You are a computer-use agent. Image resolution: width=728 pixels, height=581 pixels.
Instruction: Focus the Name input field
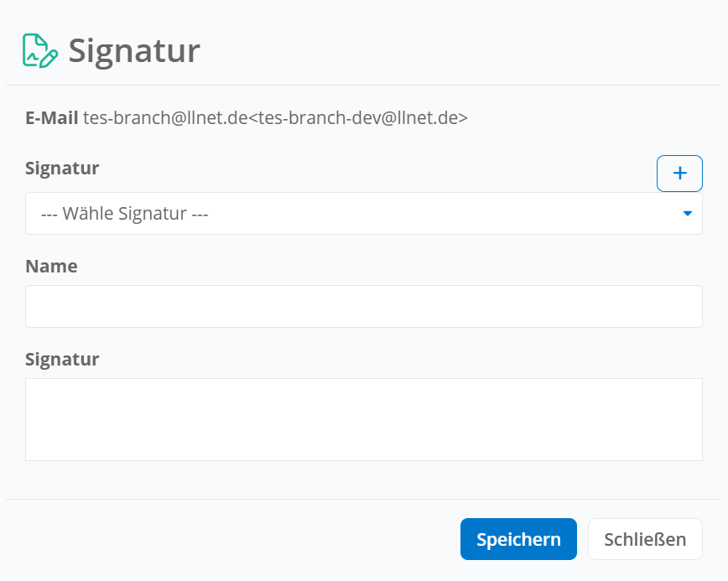(x=363, y=306)
